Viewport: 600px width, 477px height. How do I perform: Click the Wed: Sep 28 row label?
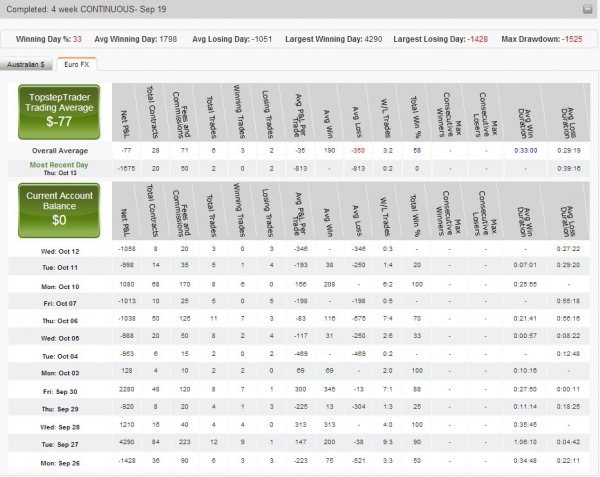coord(60,427)
